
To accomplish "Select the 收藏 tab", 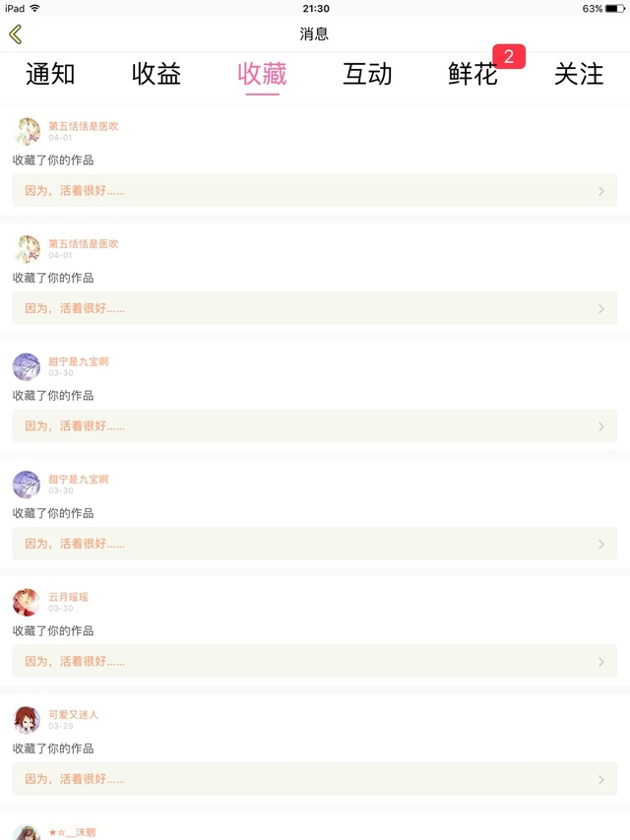I will 262,74.
